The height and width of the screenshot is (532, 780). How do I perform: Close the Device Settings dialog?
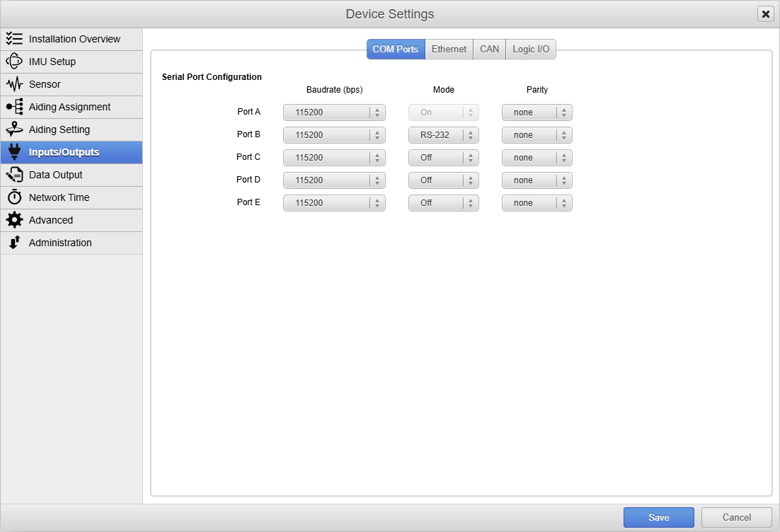tap(765, 14)
